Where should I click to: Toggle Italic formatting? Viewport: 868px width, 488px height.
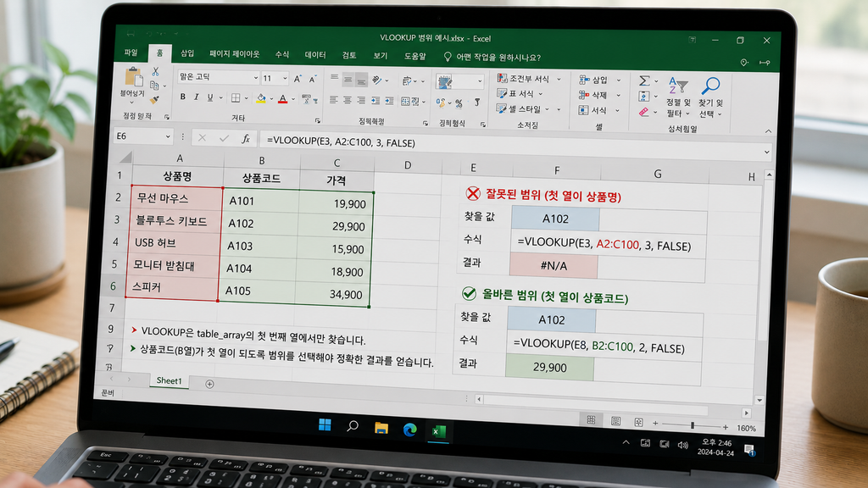point(196,97)
